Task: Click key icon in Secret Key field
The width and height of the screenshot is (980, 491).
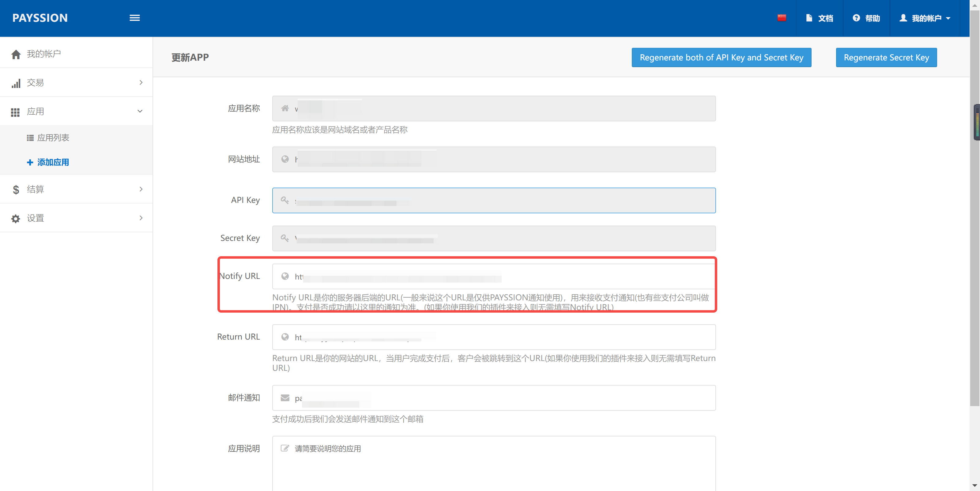Action: pos(285,238)
